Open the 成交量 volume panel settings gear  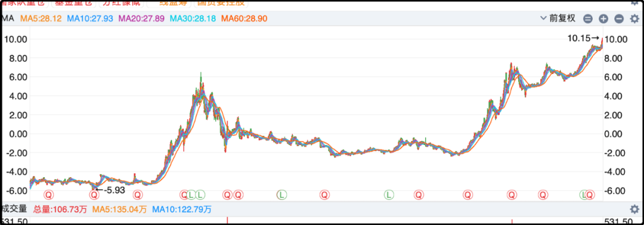click(634, 209)
